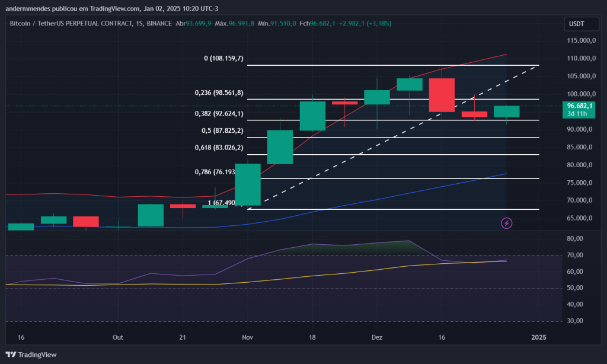Click the 85.000,0 price axis label

click(x=580, y=147)
